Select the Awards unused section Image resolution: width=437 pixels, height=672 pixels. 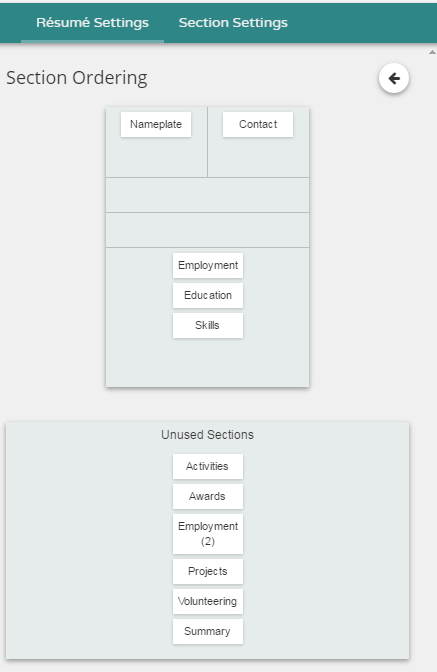point(208,496)
